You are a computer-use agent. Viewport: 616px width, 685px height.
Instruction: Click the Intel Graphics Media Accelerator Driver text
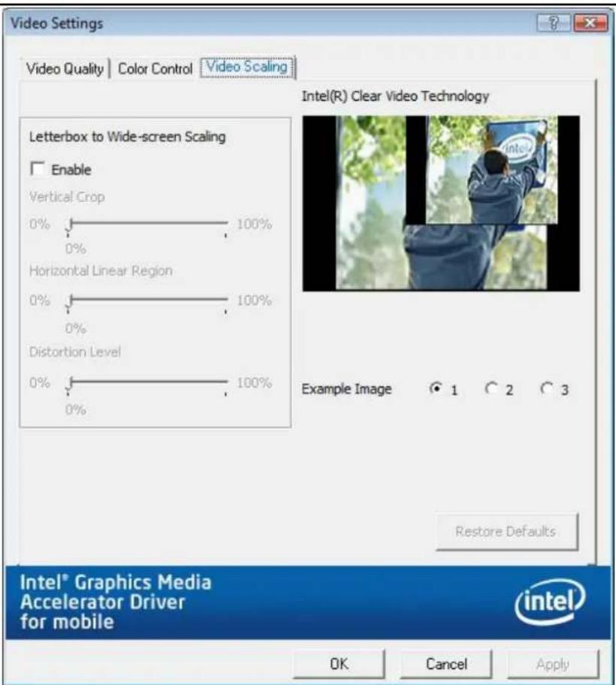pos(116,602)
